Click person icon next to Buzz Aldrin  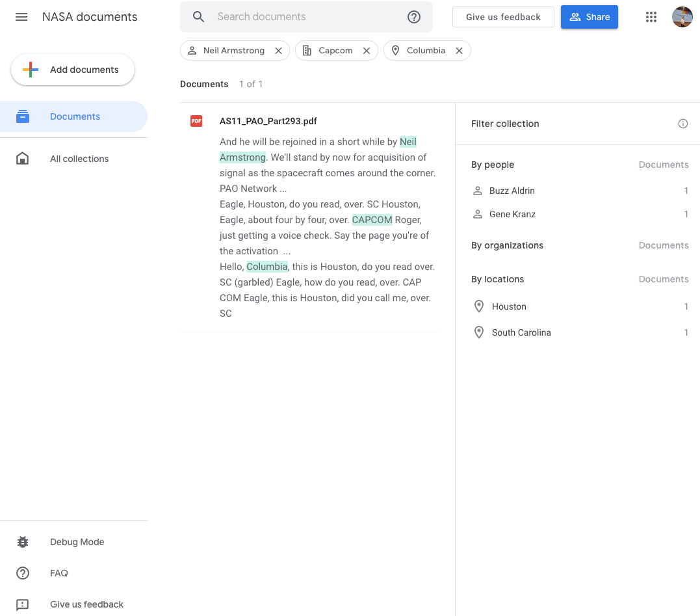478,191
